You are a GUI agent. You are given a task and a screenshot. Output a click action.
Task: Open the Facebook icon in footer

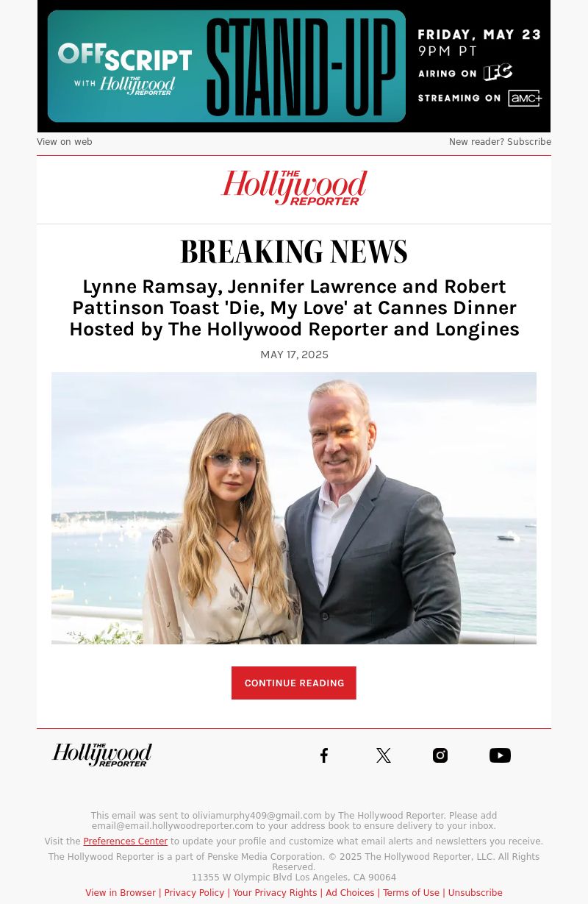[x=324, y=755]
